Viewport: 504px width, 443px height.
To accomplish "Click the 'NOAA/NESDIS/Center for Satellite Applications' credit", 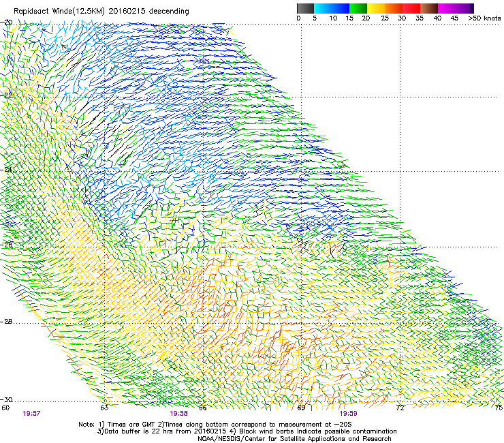I will point(294,439).
